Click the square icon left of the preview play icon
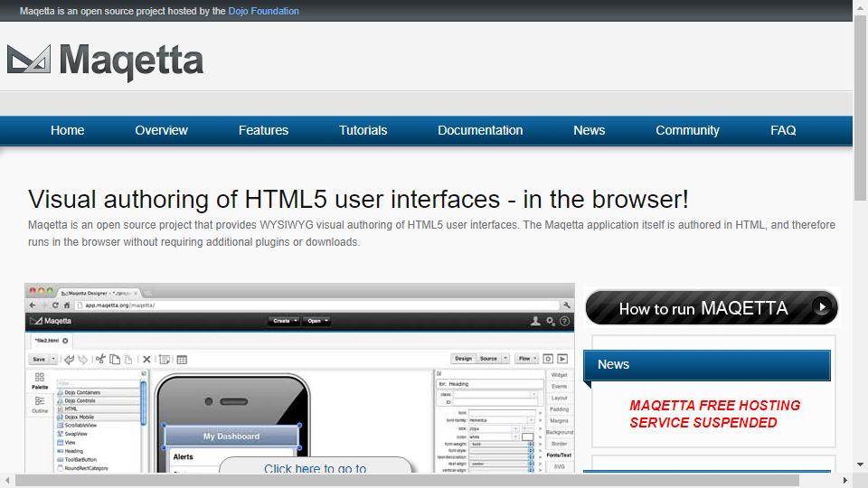Image resolution: width=868 pixels, height=488 pixels. click(548, 359)
